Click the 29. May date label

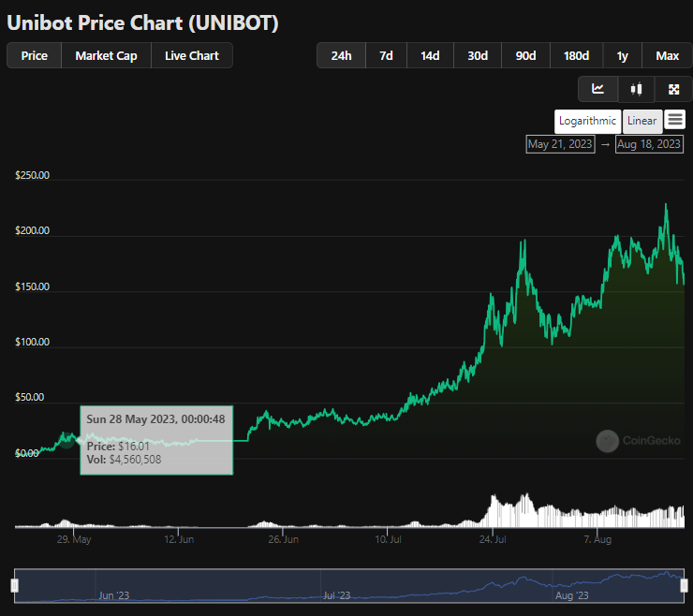click(74, 539)
